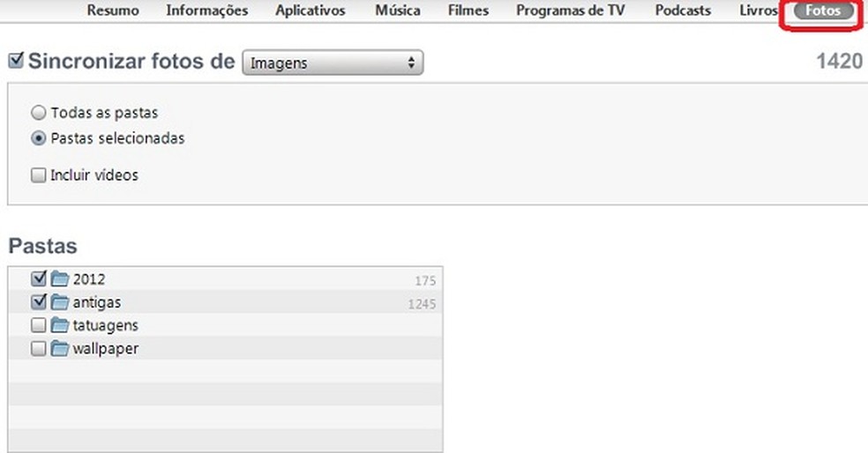This screenshot has height=453, width=868.
Task: Uncheck the 2012 folder checkbox
Action: (x=38, y=278)
